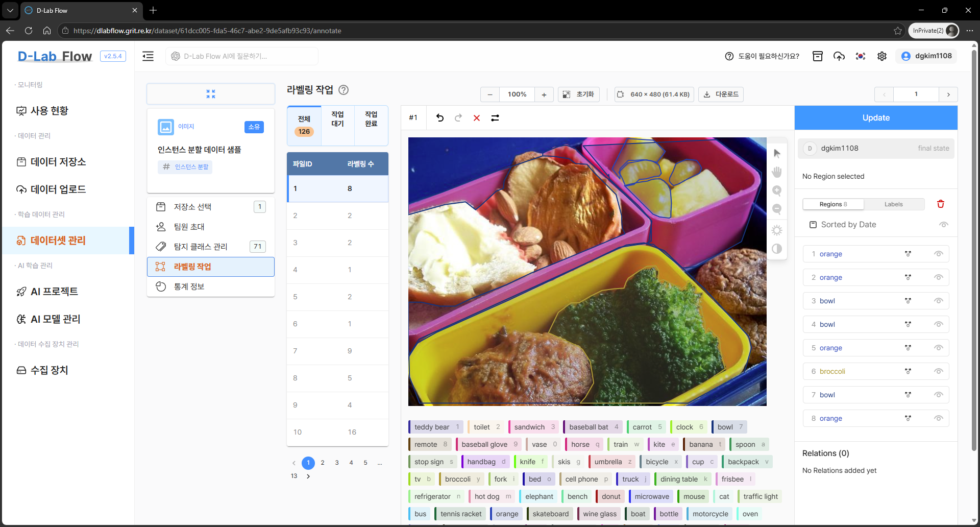Go to previous page of file list
This screenshot has width=980, height=527.
(294, 463)
